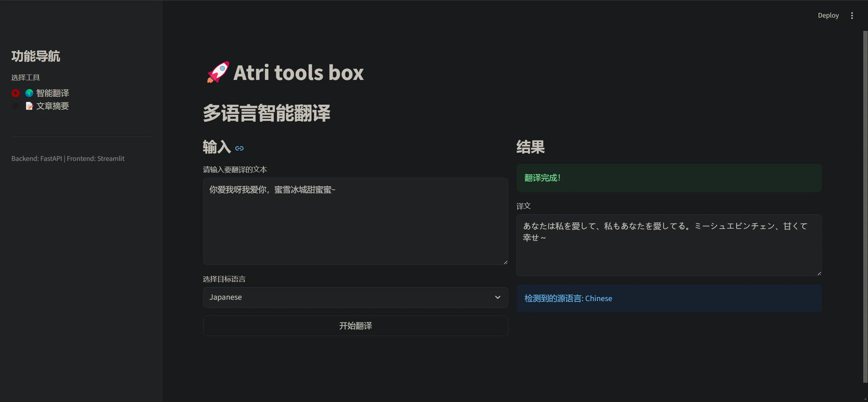Click the dropdown chevron arrow icon
Image resolution: width=868 pixels, height=402 pixels.
coord(497,297)
